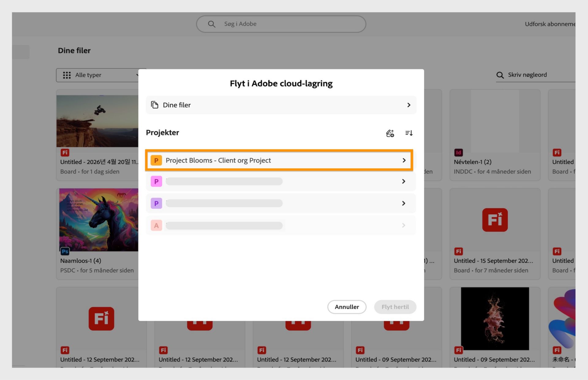
Task: Click the text Board • for 1 dag siden
Action: pos(90,172)
